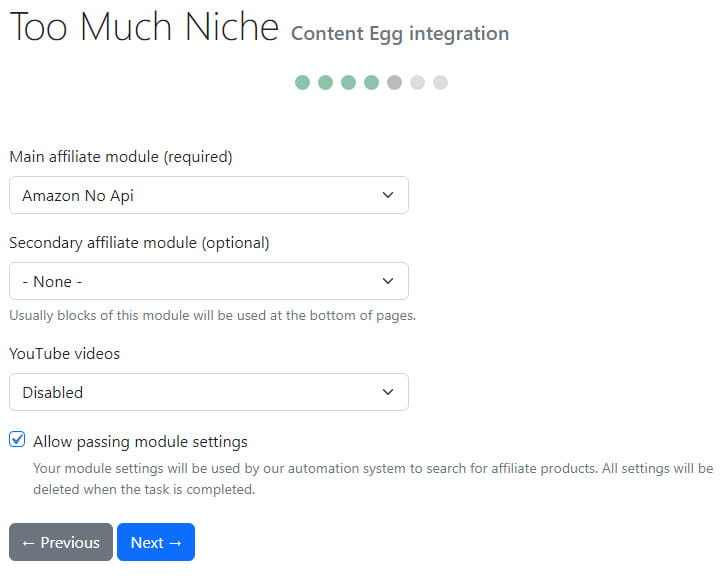Viewport: 722px width, 586px height.
Task: Select the last light gray step dot
Action: point(441,82)
